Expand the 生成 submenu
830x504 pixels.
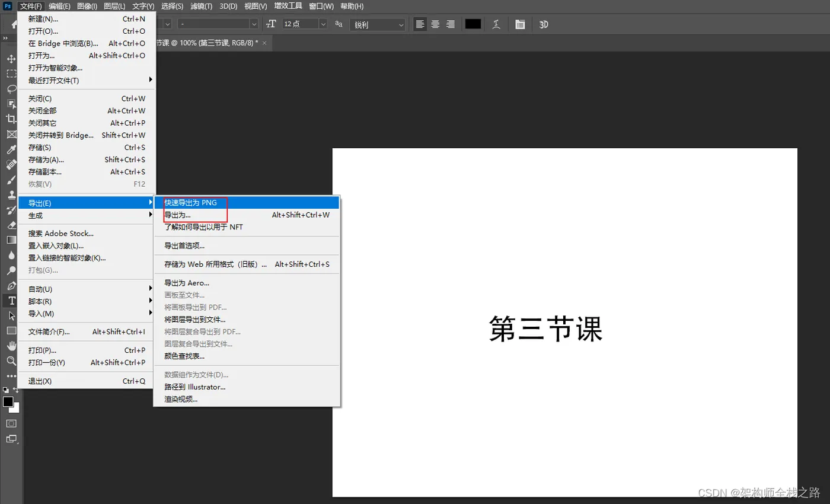pyautogui.click(x=87, y=215)
